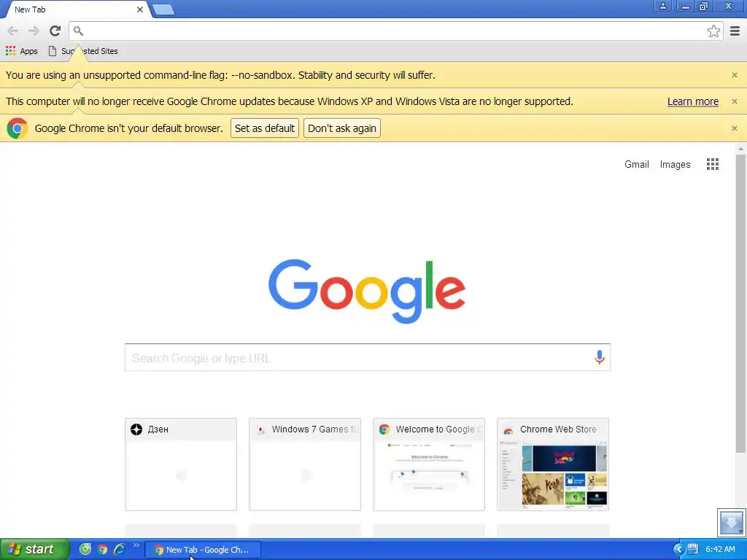Bookmark this page with the star icon

point(713,31)
